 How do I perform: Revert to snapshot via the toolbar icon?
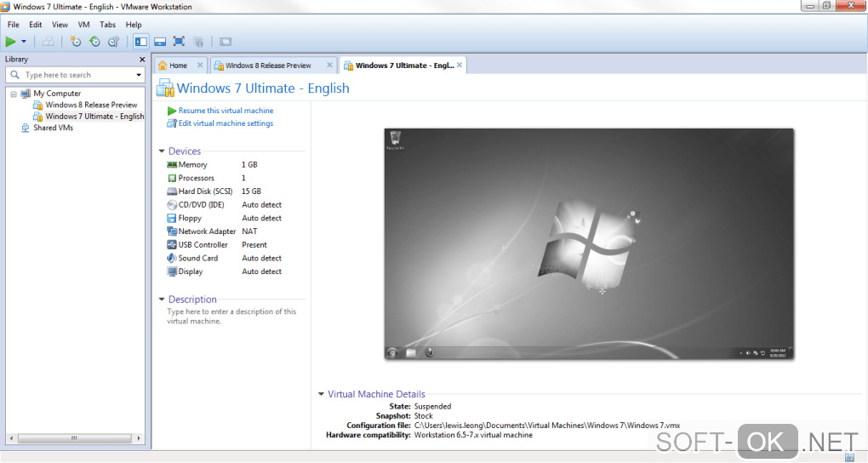coord(94,42)
